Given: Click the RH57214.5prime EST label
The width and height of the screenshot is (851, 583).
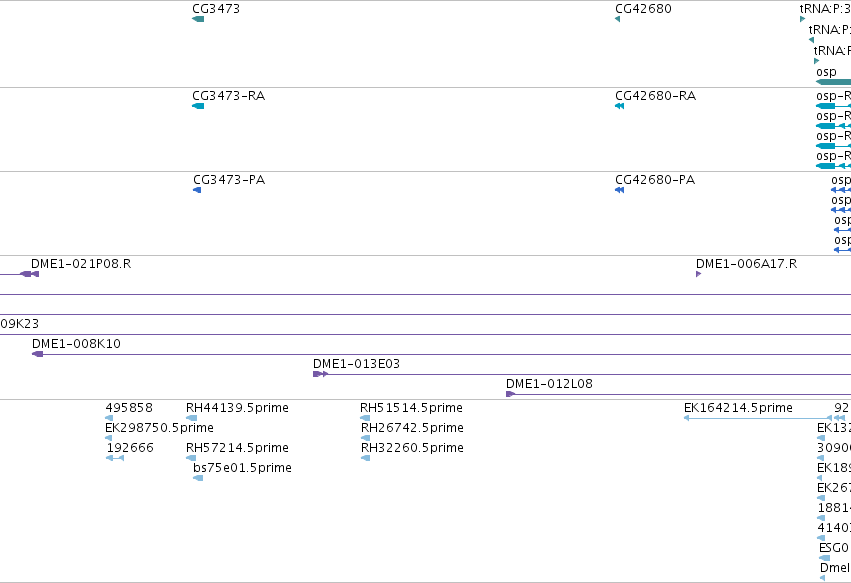Looking at the screenshot, I should (237, 448).
